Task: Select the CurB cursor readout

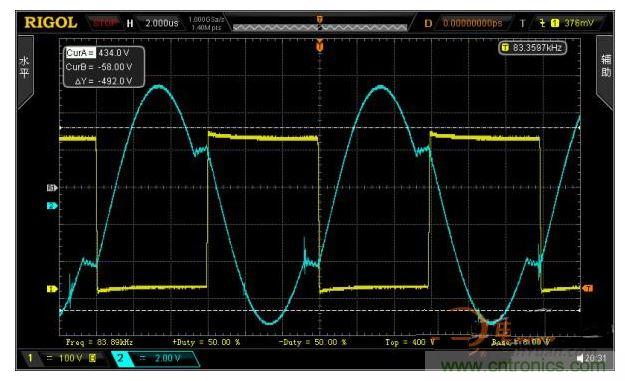Action: [99, 67]
